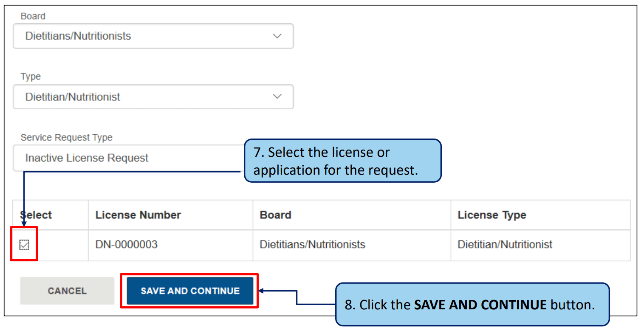Screen dimensions: 644x334
Task: Click the chevron arrow in the Board field
Action: pos(277,36)
